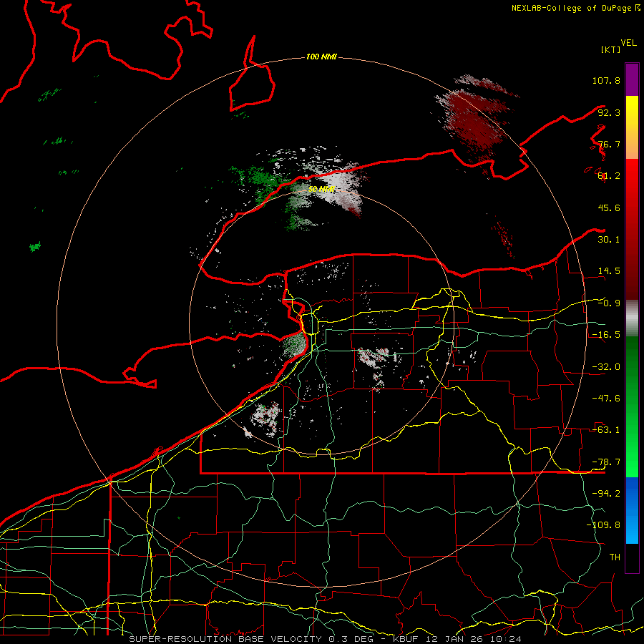Image resolution: width=644 pixels, height=644 pixels.
Task: Click the NEXLAB-College of DuPage label
Action: point(571,8)
